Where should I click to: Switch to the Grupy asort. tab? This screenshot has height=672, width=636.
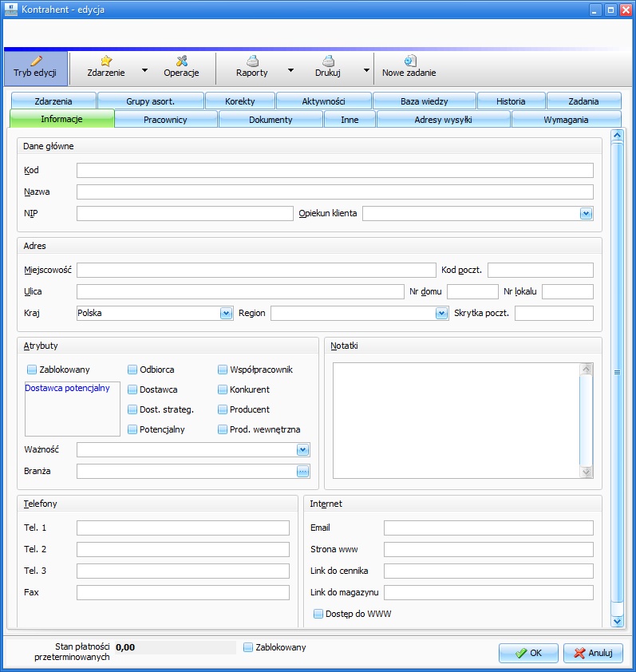[x=151, y=101]
